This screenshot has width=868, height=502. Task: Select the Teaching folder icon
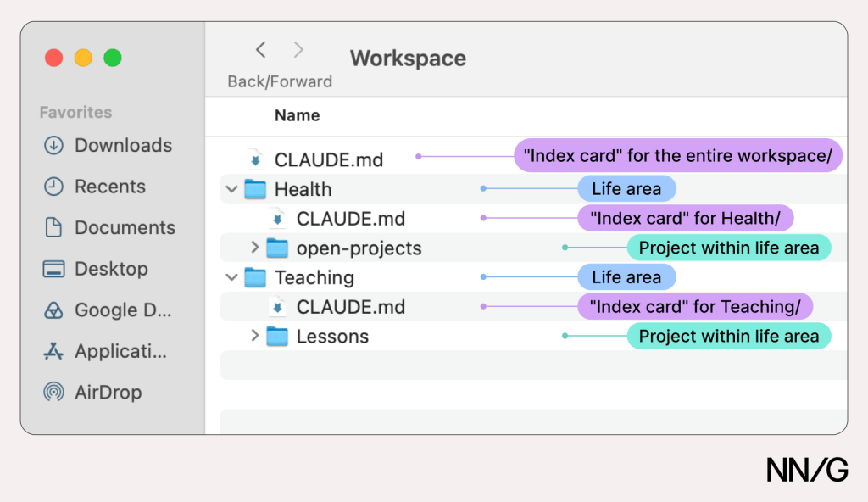[255, 277]
